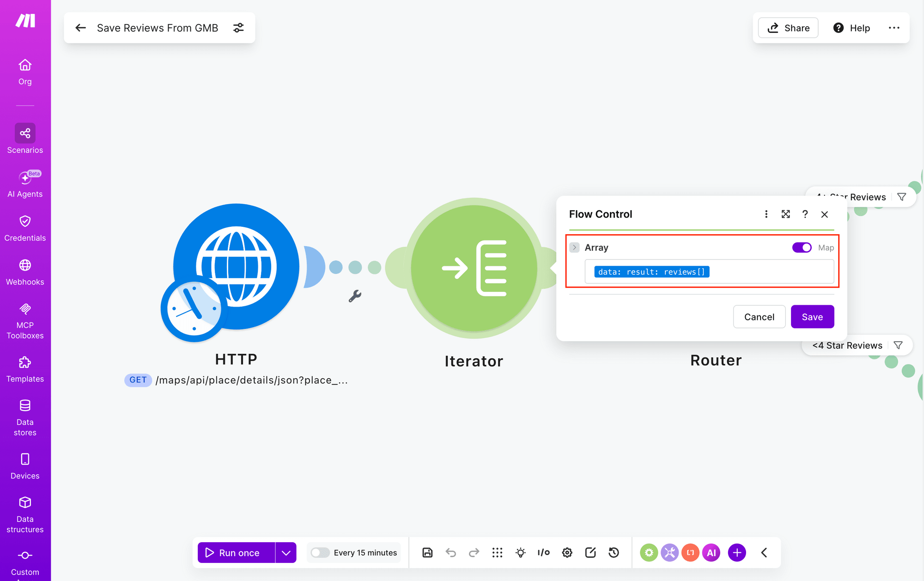
Task: Click the 4+ Star Reviews filter icon
Action: pyautogui.click(x=901, y=197)
